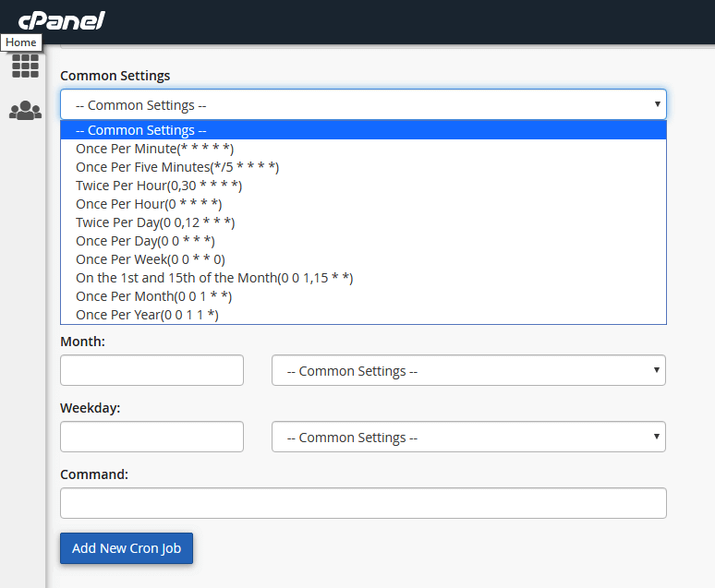
Task: Choose Once Per Year option
Action: click(x=363, y=315)
